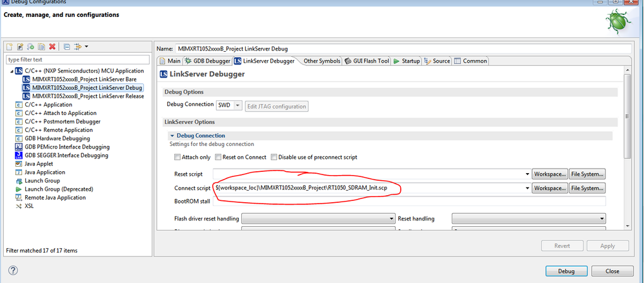Click icon next to C/C++ Attach to Application
Viewport: 644px width, 283px height.
[x=19, y=113]
